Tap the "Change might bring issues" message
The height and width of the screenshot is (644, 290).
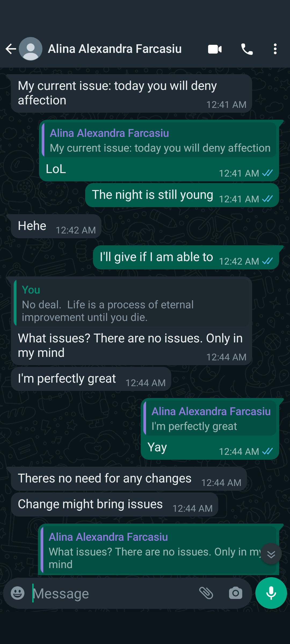90,504
